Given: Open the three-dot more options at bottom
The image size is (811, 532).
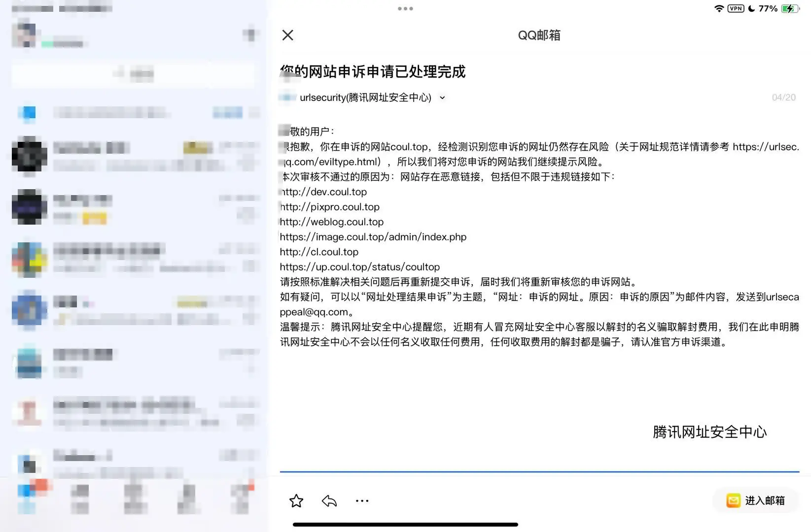Looking at the screenshot, I should pyautogui.click(x=362, y=501).
